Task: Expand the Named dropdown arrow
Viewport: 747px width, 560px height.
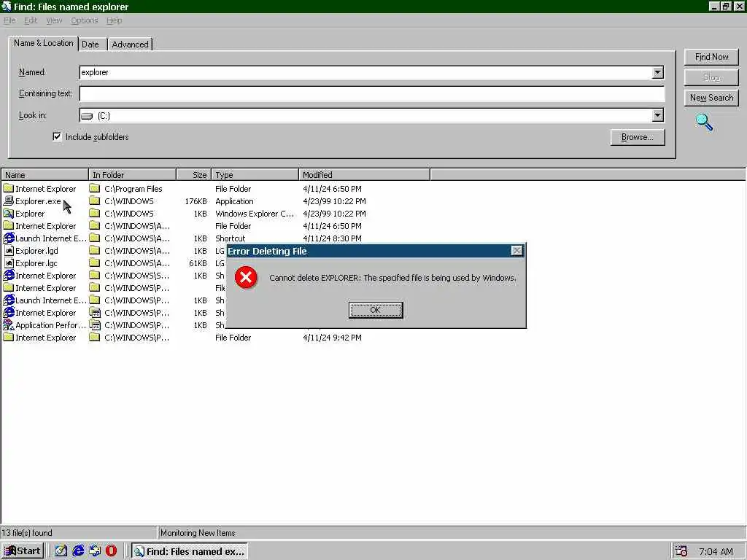Action: tap(657, 72)
